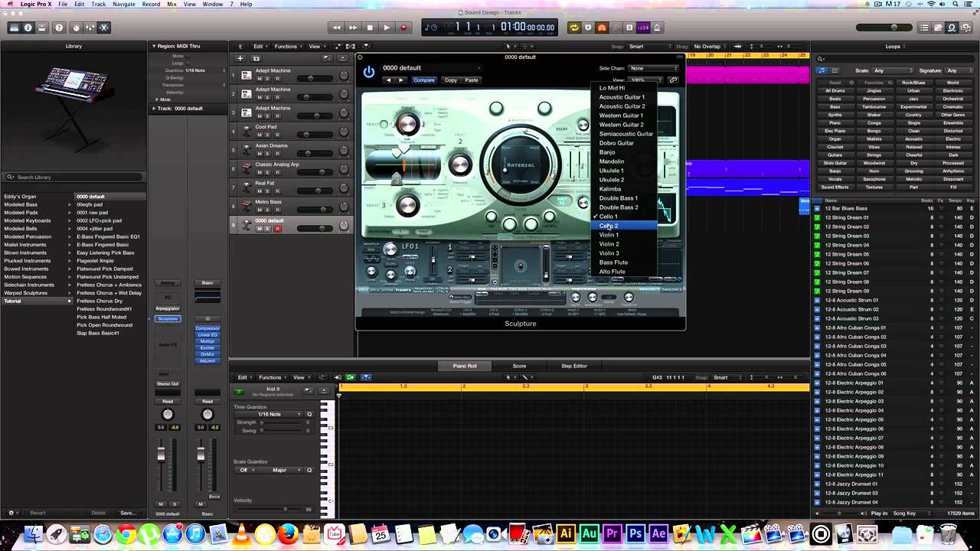Click the Paste button in plug-in header
Image resolution: width=980 pixels, height=551 pixels.
tap(472, 80)
